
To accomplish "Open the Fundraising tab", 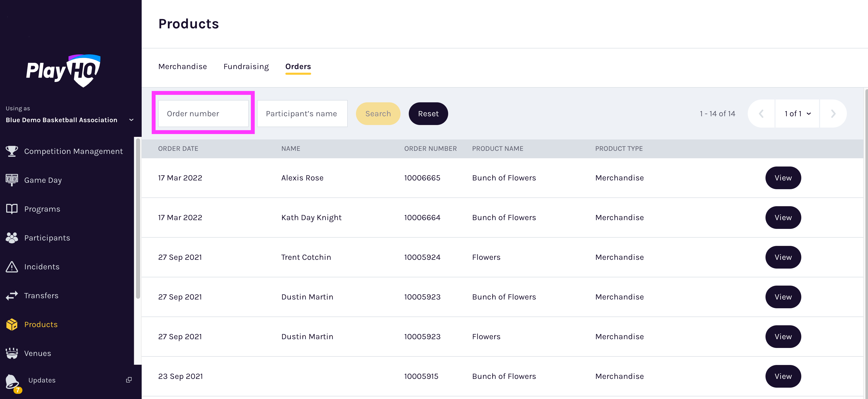I will (246, 66).
